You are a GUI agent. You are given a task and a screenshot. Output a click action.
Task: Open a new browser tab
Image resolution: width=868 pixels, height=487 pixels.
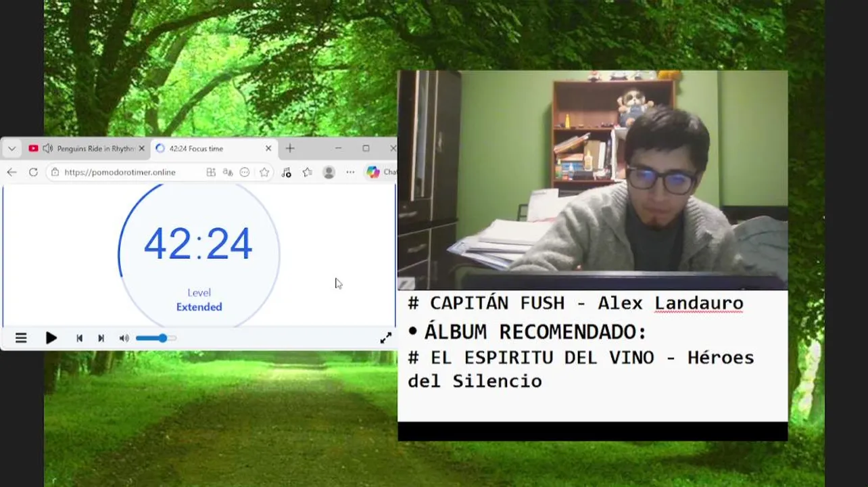point(290,149)
